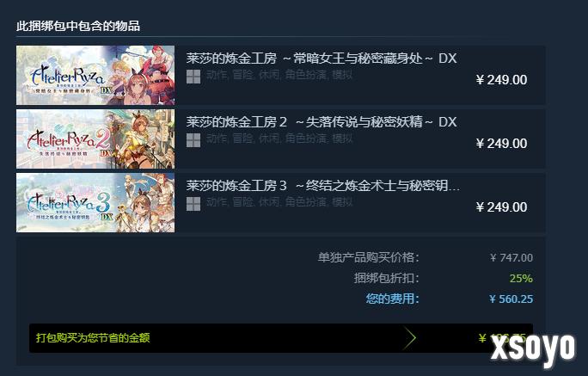Click the Windows platform icon for Atelier Ryza 2

click(193, 140)
